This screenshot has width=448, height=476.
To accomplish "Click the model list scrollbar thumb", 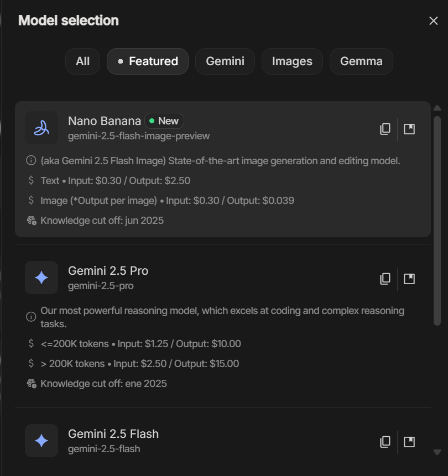I will click(437, 221).
